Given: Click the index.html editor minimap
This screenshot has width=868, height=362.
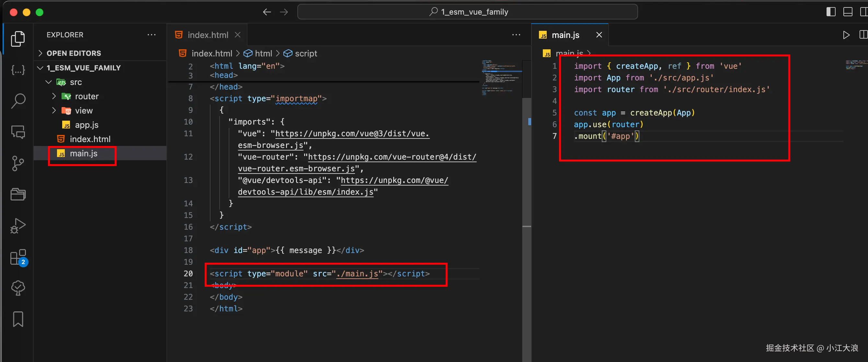Looking at the screenshot, I should (x=501, y=78).
